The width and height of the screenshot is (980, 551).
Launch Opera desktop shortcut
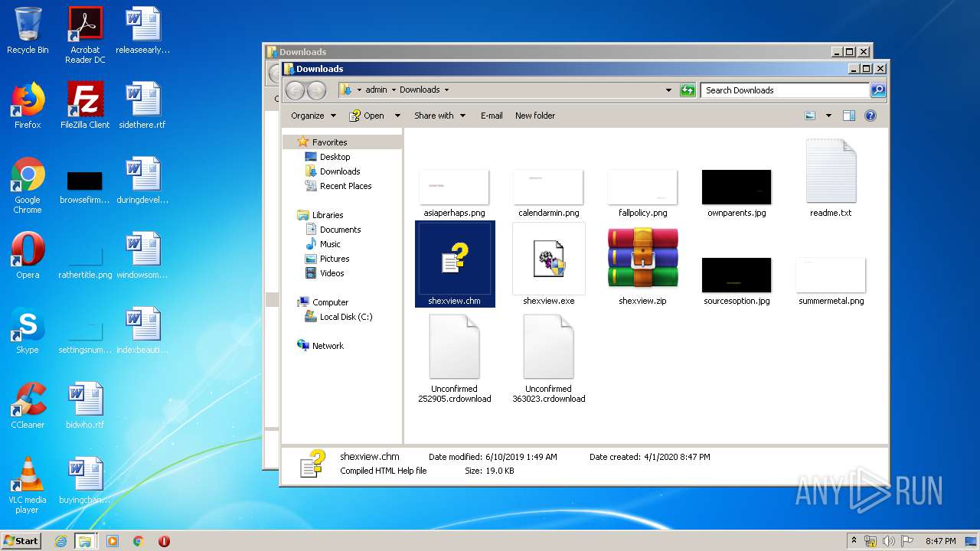click(28, 256)
